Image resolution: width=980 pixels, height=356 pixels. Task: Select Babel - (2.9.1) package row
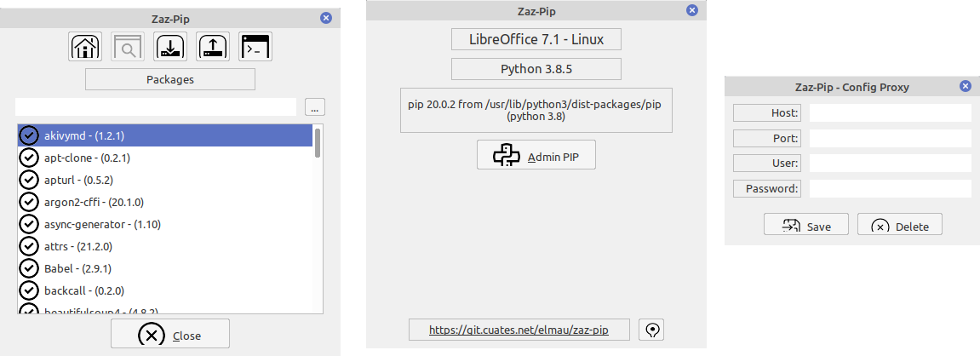tap(165, 268)
